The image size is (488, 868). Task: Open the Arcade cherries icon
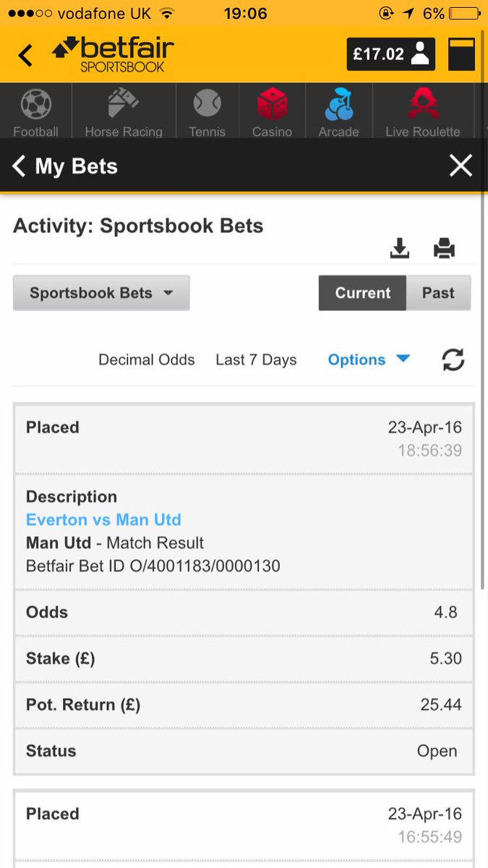338,104
